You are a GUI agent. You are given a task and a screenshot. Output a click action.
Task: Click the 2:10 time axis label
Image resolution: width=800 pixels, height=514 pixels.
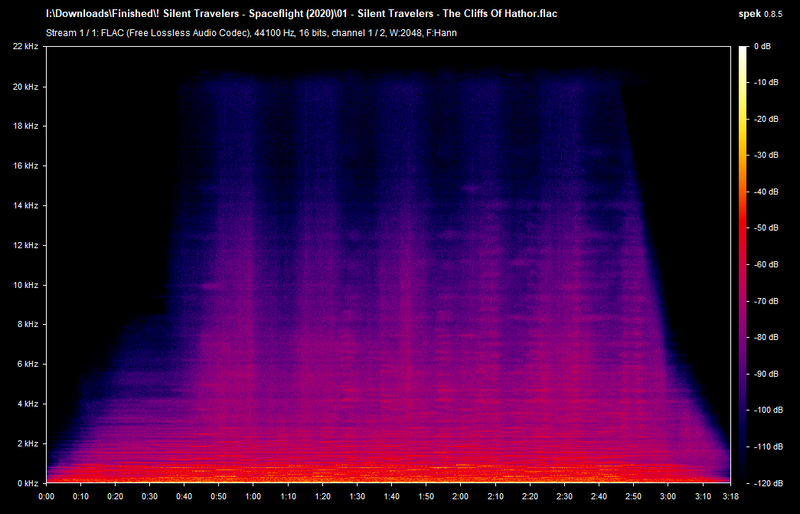[x=495, y=496]
